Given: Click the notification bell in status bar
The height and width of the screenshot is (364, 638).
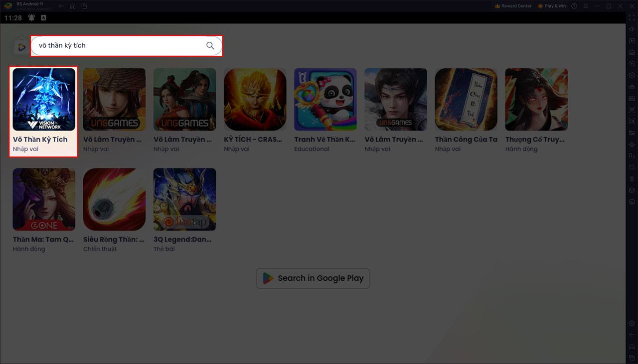Looking at the screenshot, I should coord(31,17).
